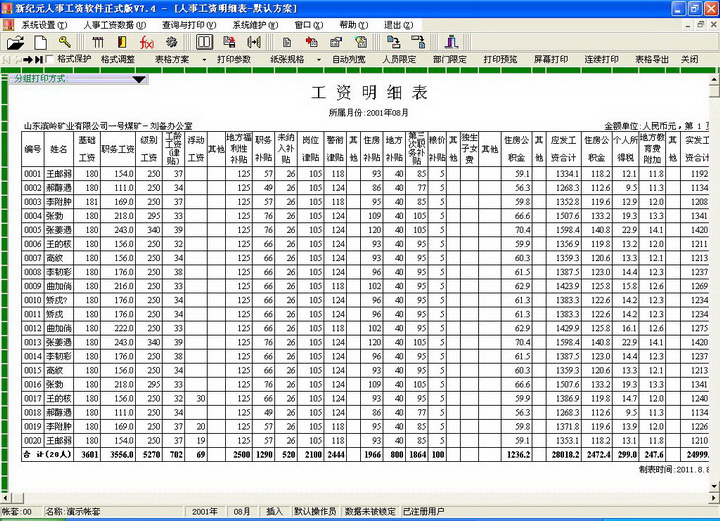Click the key password icon
720x521 pixels.
pyautogui.click(x=64, y=42)
